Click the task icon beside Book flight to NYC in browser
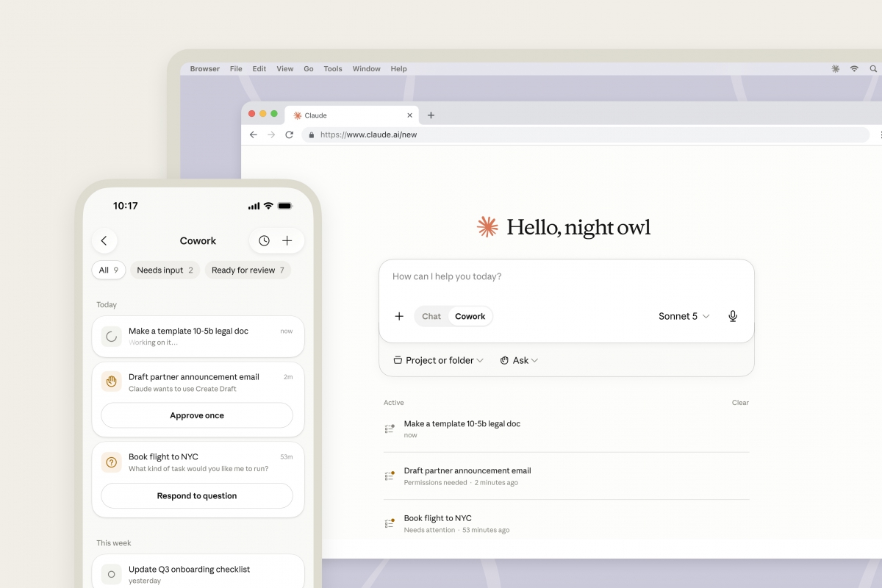Viewport: 882px width, 588px height. coord(390,523)
